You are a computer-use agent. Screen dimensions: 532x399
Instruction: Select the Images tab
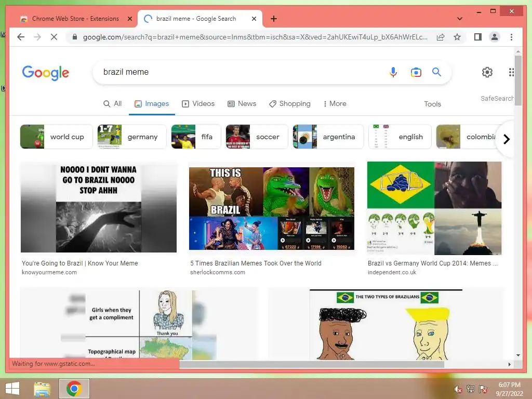[x=152, y=103]
